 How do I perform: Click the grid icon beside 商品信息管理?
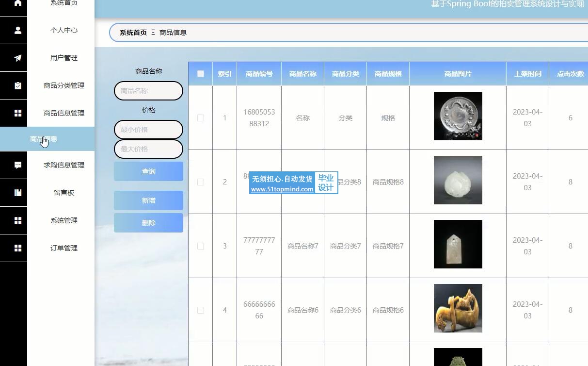pyautogui.click(x=18, y=113)
